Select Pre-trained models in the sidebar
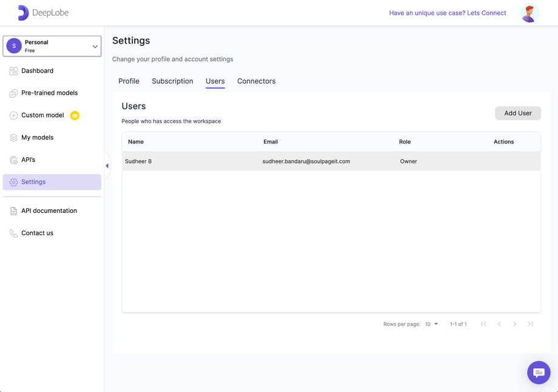The image size is (558, 392). (49, 93)
